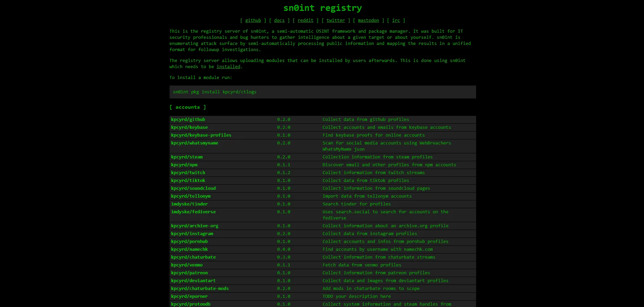Viewport: 644px width, 307px height.
Task: Select the kpcyrd/whatsmyname module
Action: (194, 143)
